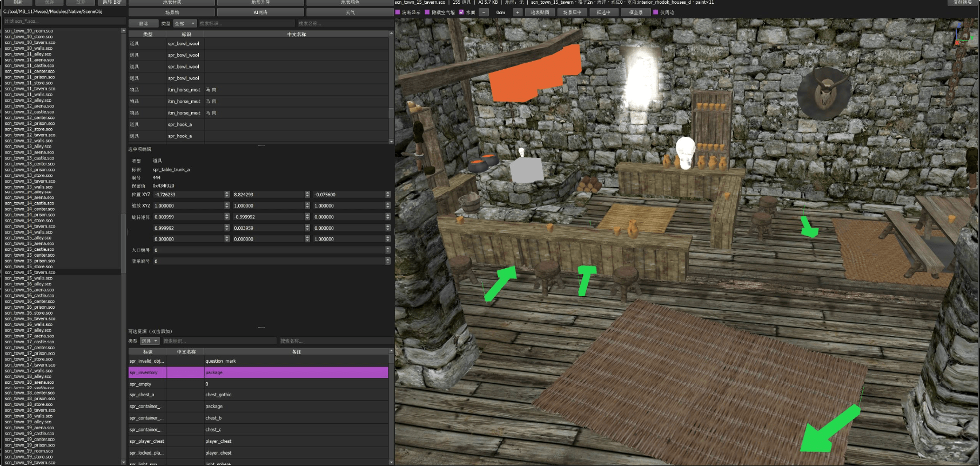Click the axis orientation gizmo in the viewport
The width and height of the screenshot is (980, 466).
(965, 34)
